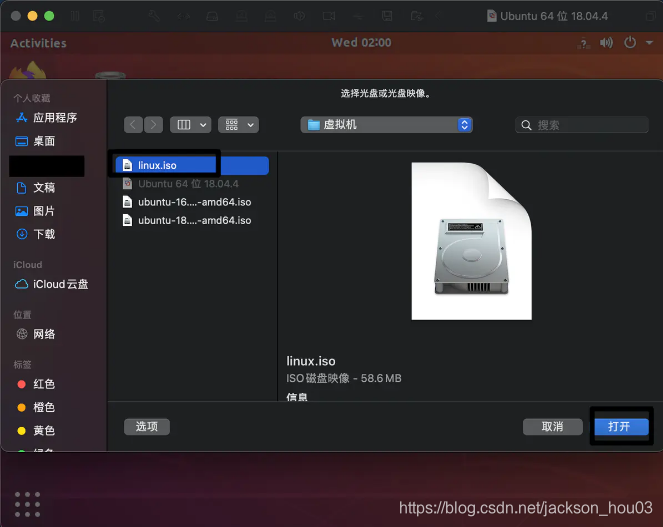Filter by the 红色 red tag

coord(36,384)
